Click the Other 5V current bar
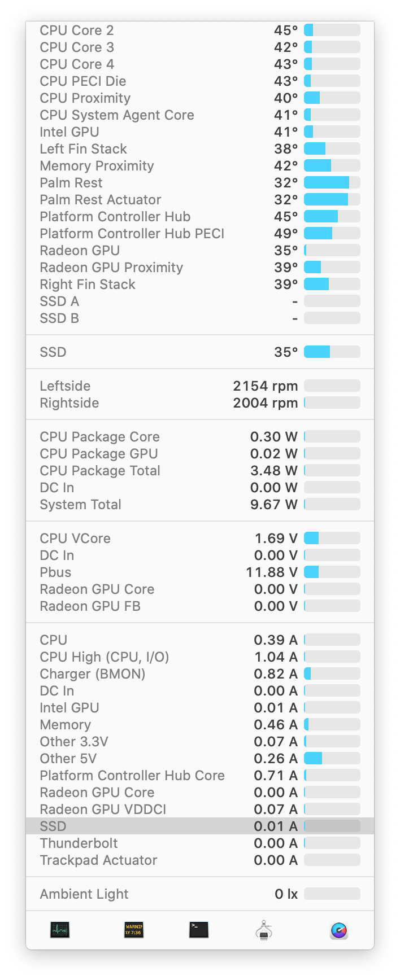The width and height of the screenshot is (400, 980). [332, 759]
